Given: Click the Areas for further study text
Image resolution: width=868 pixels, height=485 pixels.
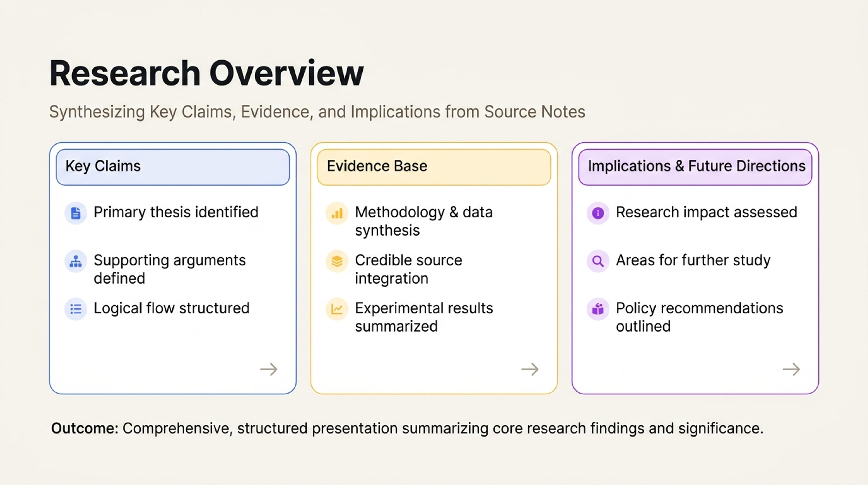Looking at the screenshot, I should point(693,260).
